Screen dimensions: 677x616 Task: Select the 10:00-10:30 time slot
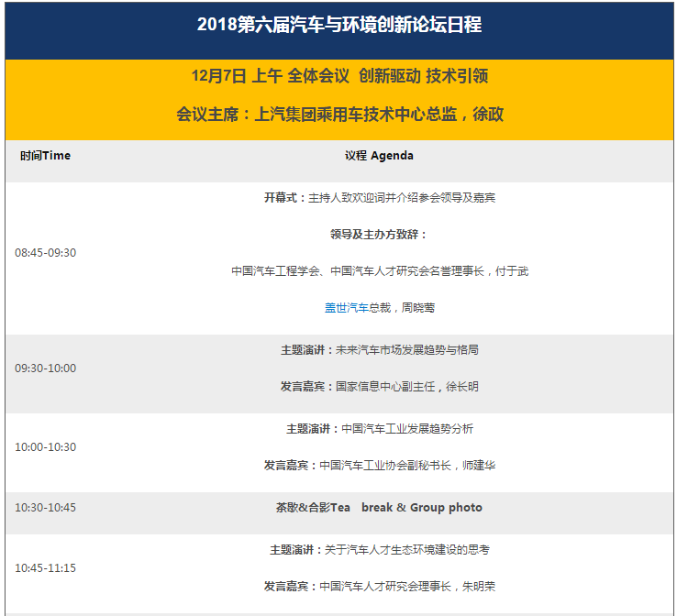[45, 447]
